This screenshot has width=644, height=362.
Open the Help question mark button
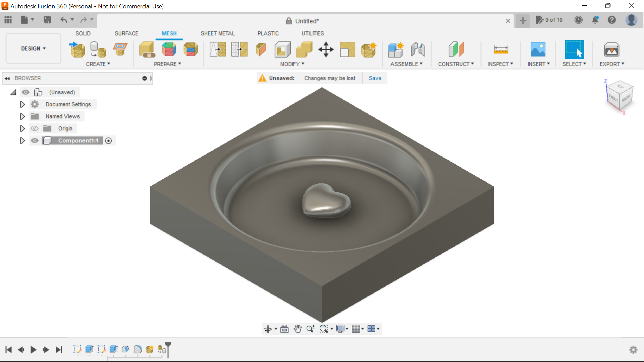(612, 20)
